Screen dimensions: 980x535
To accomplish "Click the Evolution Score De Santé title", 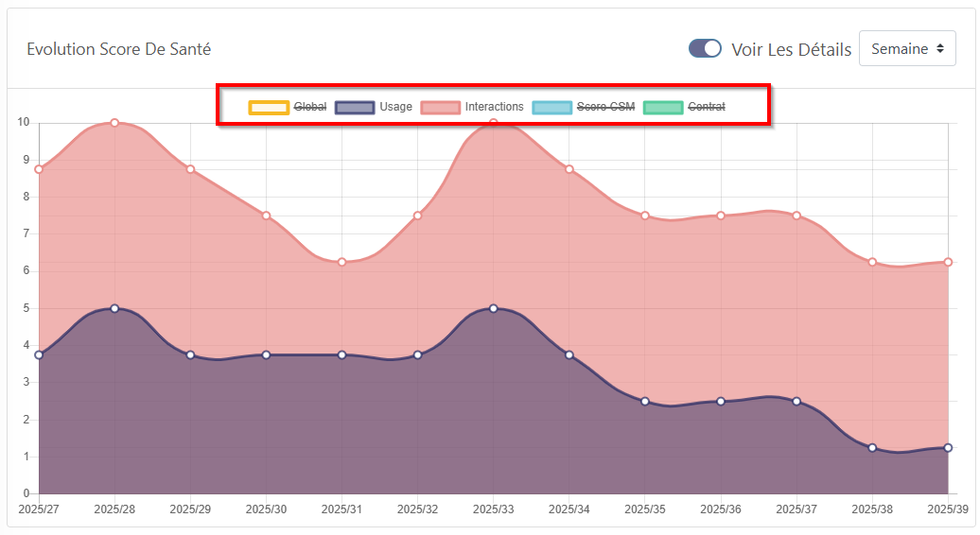I will [118, 49].
